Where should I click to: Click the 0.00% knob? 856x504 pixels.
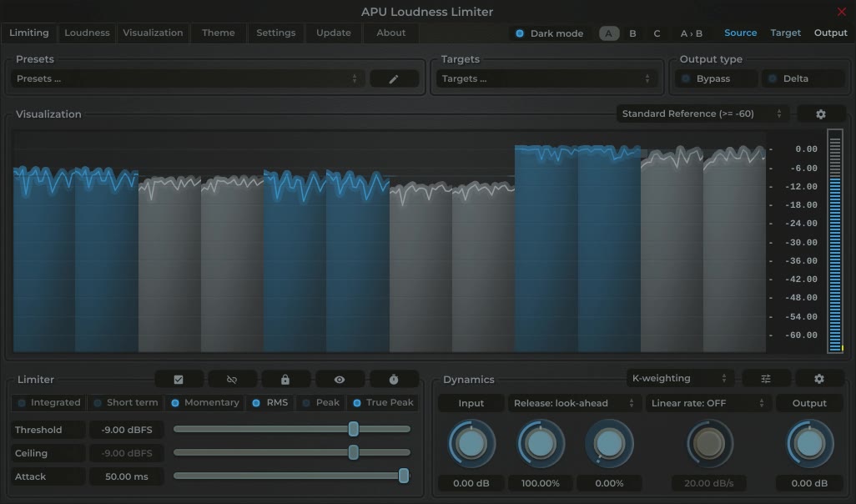609,444
